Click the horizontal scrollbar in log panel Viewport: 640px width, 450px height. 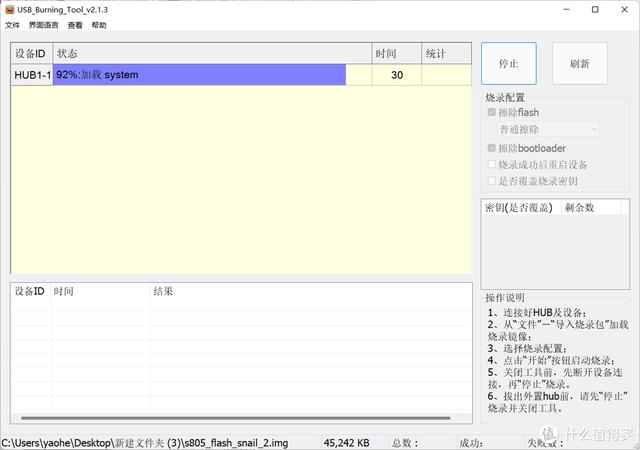[x=230, y=418]
